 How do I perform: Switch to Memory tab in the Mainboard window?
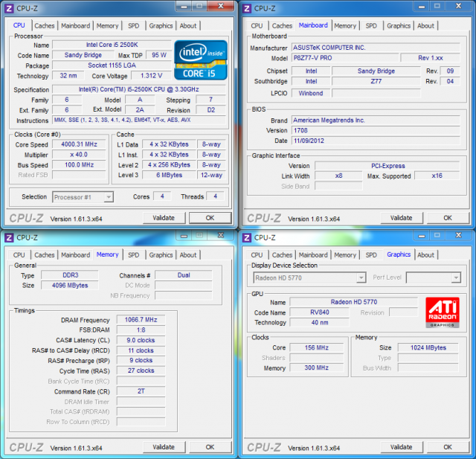(x=345, y=26)
